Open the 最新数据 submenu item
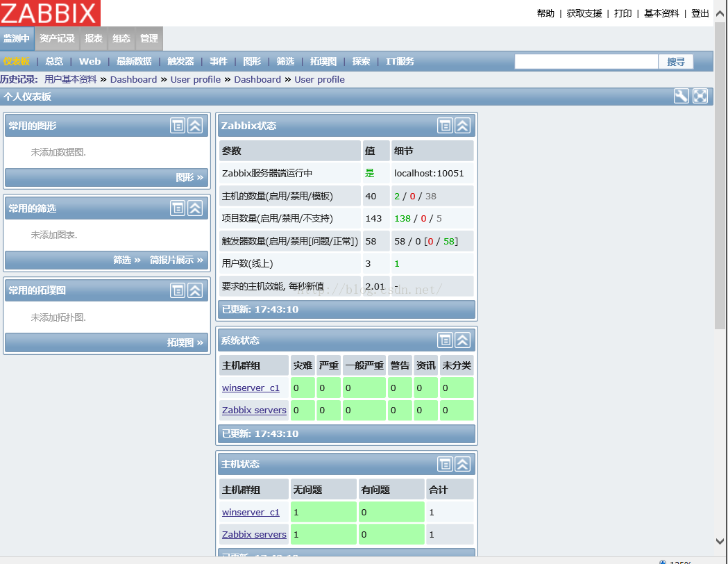 (134, 61)
